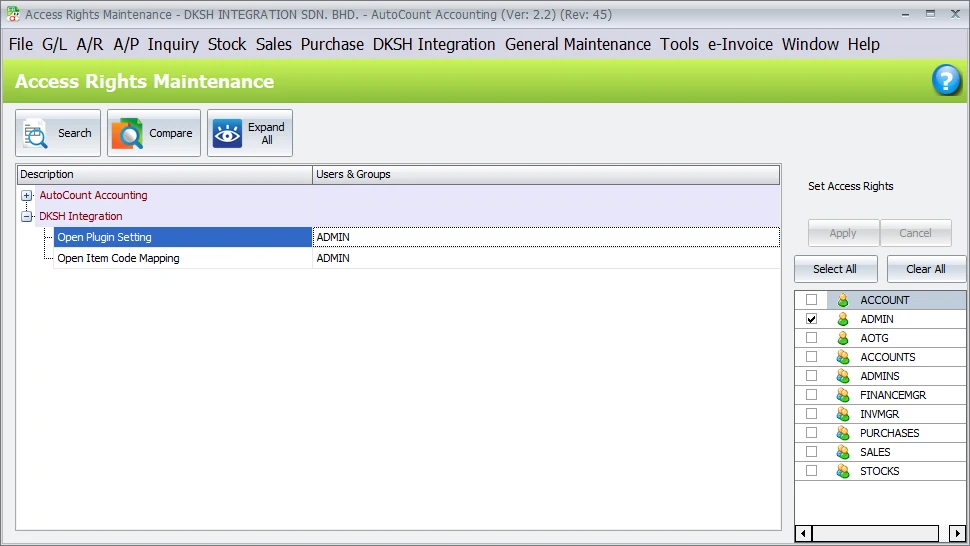Image resolution: width=970 pixels, height=546 pixels.
Task: Click the FINANCEMGR group icon
Action: 843,395
